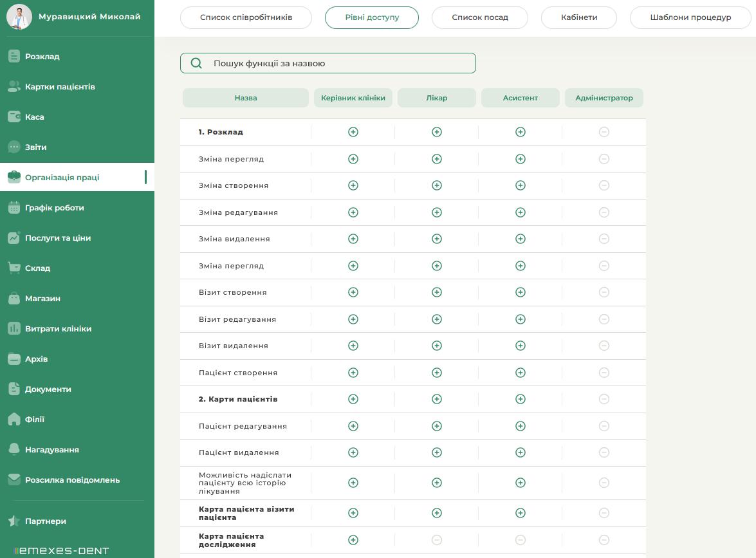This screenshot has height=558, width=756.
Task: Switch to the Кабінети tab
Action: 579,17
